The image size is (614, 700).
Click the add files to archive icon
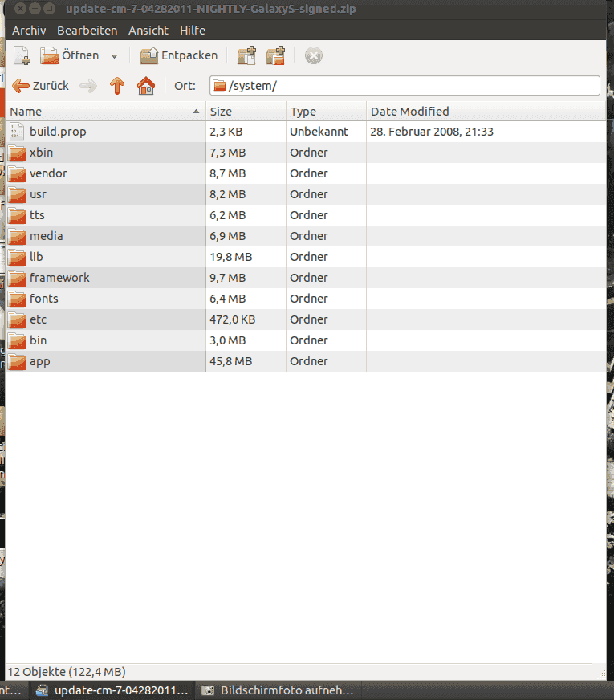(x=246, y=56)
